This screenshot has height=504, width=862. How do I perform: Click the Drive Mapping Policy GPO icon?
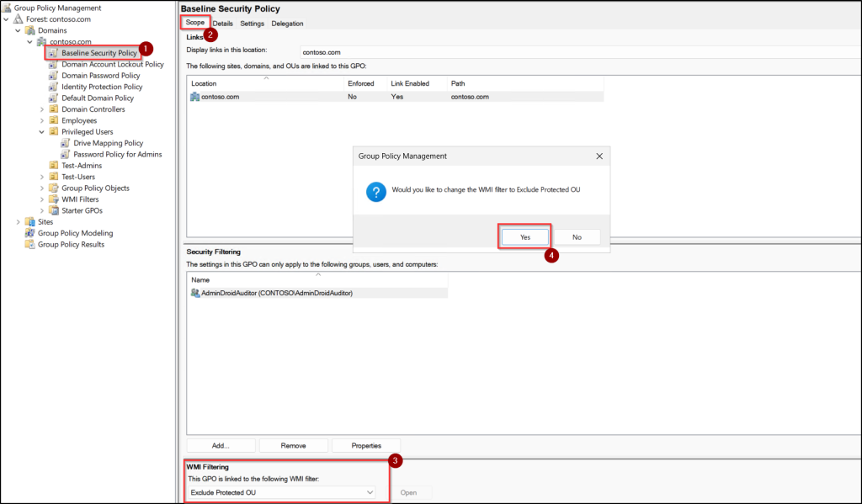coord(63,143)
